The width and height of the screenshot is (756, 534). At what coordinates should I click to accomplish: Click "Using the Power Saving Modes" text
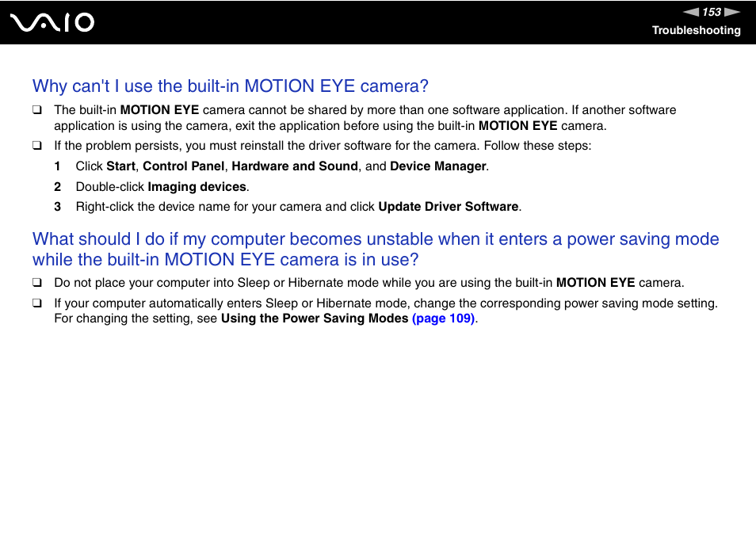pyautogui.click(x=315, y=318)
